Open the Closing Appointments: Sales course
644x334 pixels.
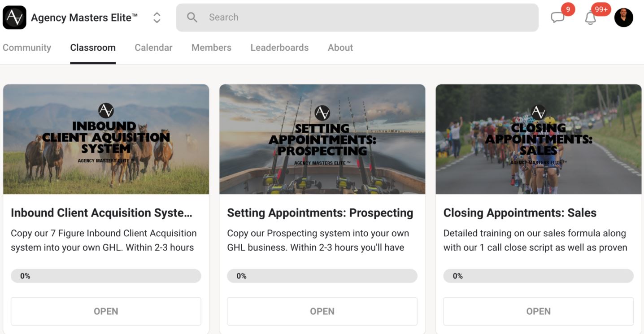tap(538, 311)
